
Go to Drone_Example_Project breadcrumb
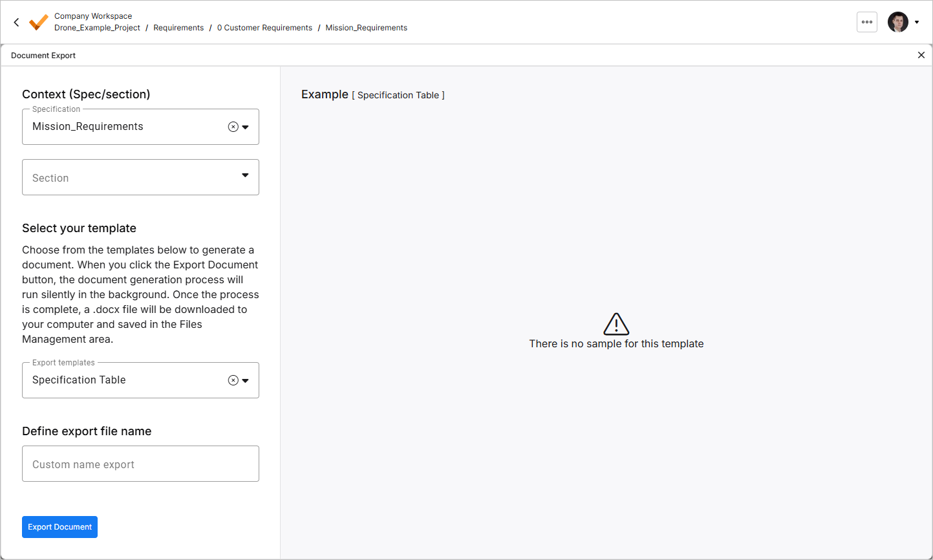[x=97, y=28]
